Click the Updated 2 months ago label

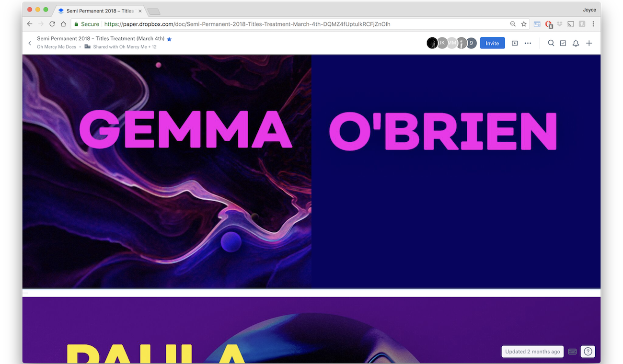point(532,352)
